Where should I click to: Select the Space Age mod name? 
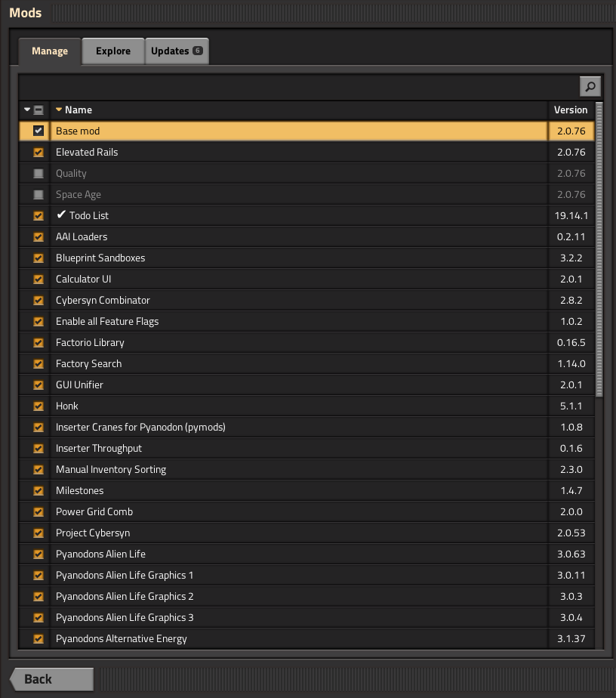[79, 195]
